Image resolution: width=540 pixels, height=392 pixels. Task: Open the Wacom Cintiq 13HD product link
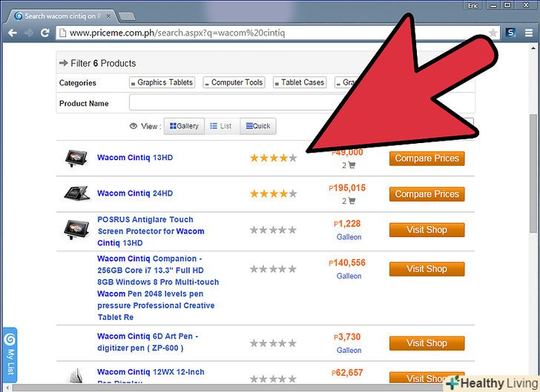(135, 158)
